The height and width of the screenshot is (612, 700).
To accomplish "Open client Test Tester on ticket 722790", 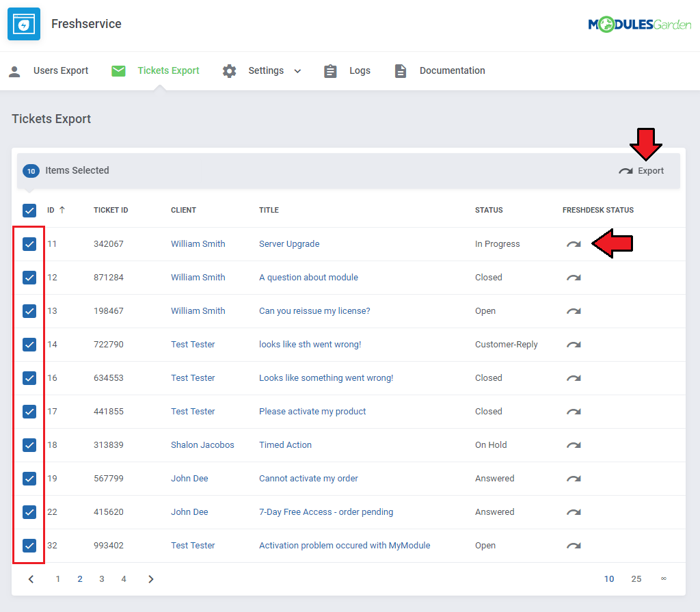I will coord(193,345).
